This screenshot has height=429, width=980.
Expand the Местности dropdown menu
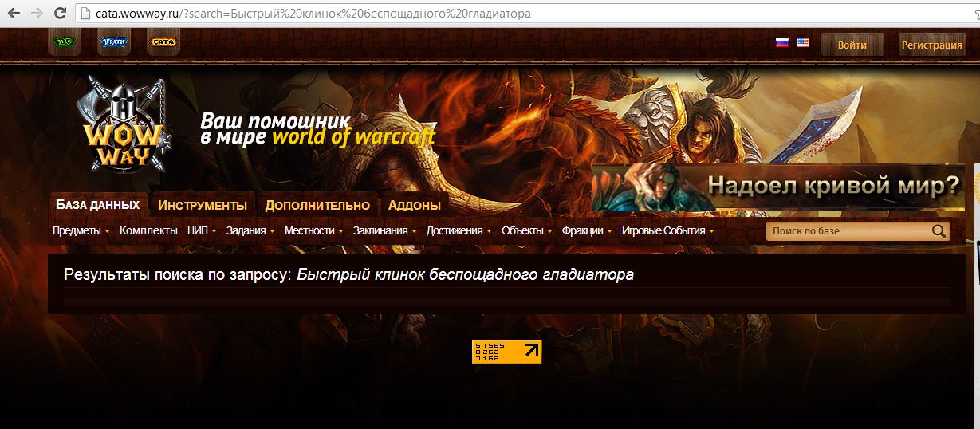pos(314,230)
